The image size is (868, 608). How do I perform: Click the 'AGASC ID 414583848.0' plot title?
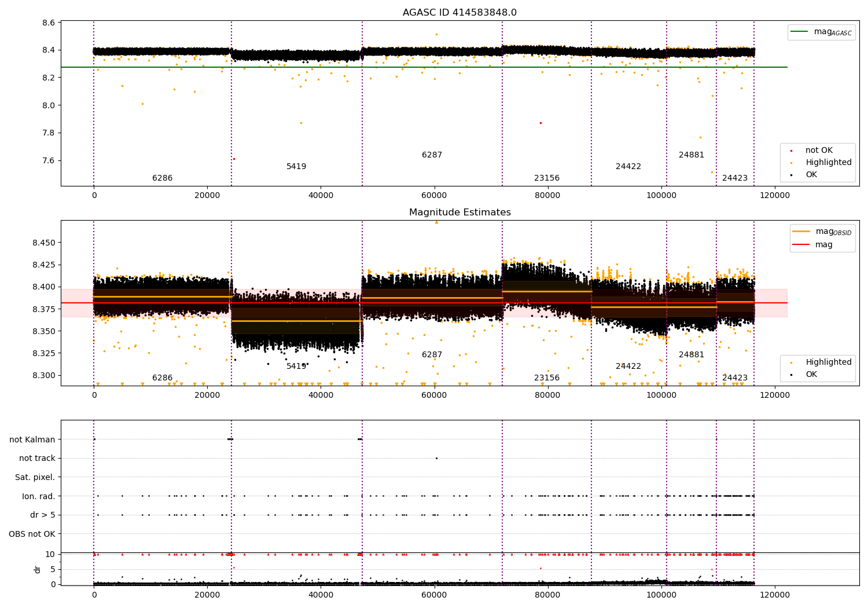click(x=459, y=13)
